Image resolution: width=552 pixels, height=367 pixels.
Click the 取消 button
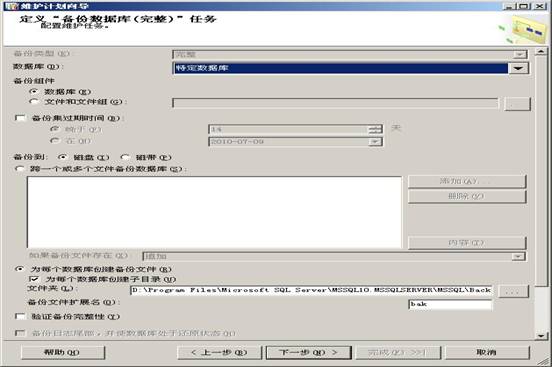(487, 352)
